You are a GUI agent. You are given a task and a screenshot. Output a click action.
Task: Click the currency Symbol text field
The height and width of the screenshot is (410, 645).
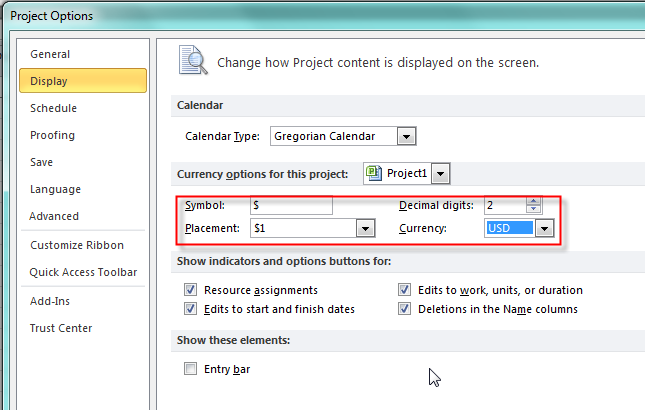click(291, 205)
